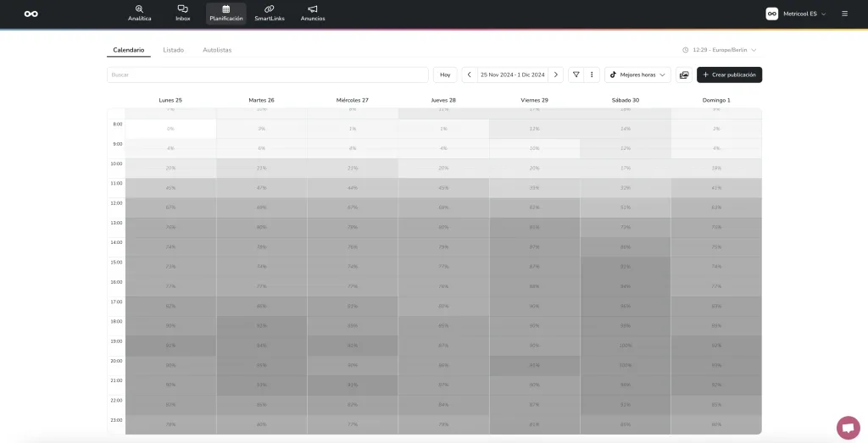868x443 pixels.
Task: Click the Metricool infinity logo
Action: coord(31,14)
